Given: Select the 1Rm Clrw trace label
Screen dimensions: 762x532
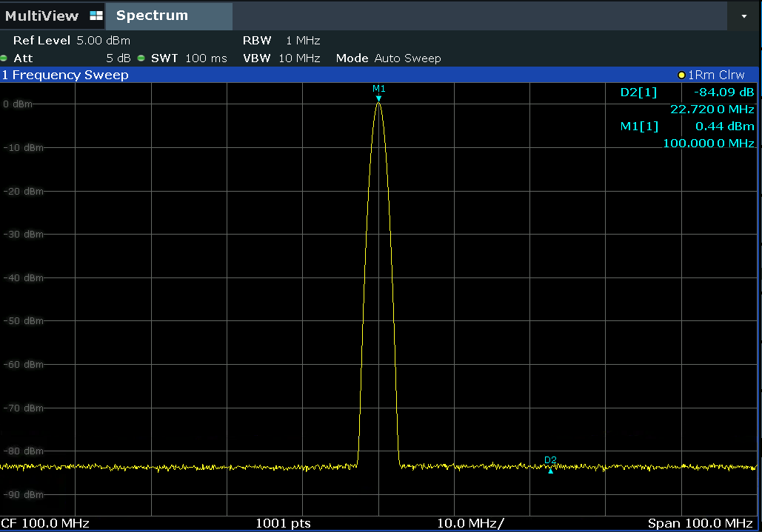Looking at the screenshot, I should coord(716,75).
